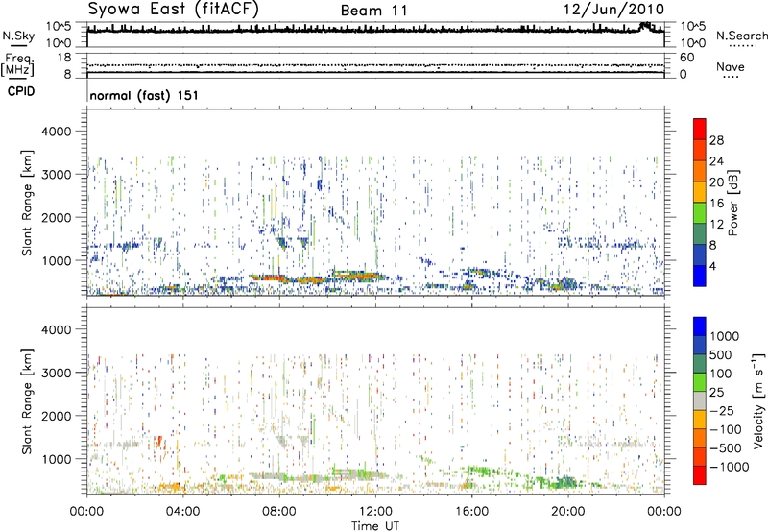Click the "-100" Velocity colorbar tick label
Screen dimensions: 768x532
(726, 429)
